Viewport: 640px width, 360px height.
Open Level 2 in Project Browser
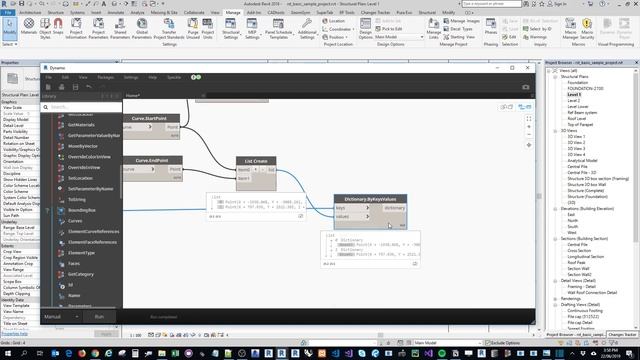pyautogui.click(x=573, y=100)
